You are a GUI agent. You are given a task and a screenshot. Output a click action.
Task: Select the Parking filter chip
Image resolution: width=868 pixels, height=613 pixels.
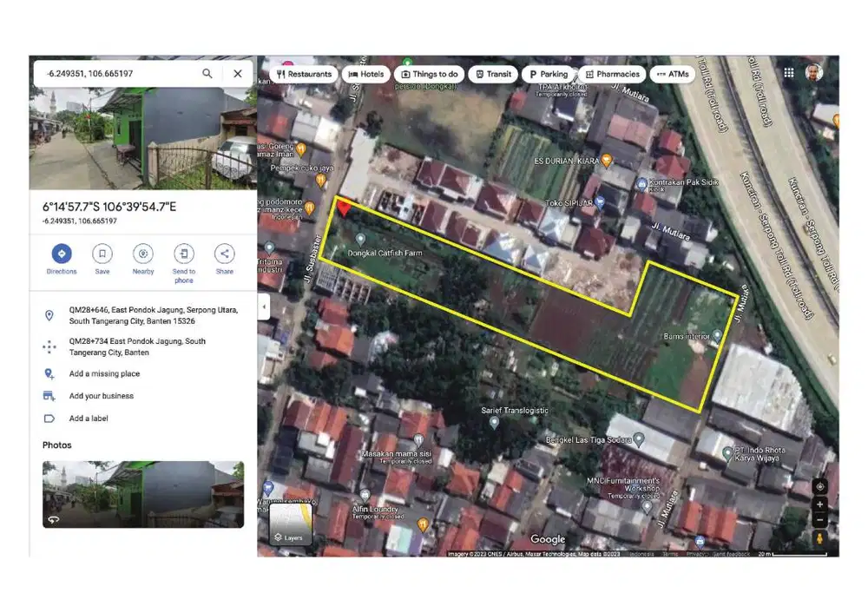point(548,74)
